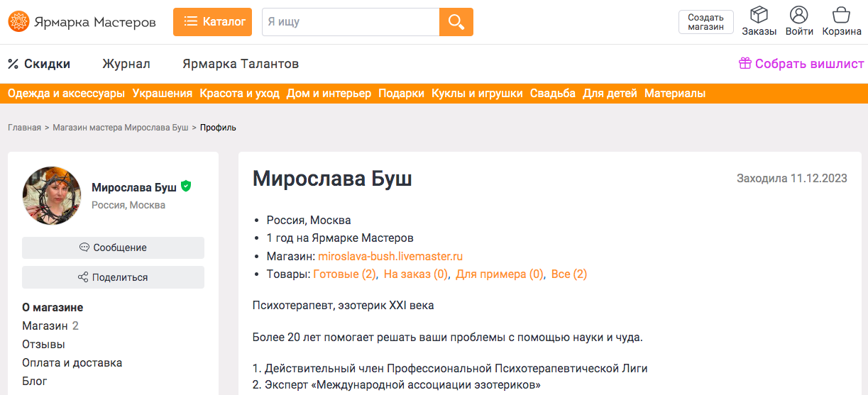The width and height of the screenshot is (868, 395).
Task: Open the Каталог menu button
Action: tap(213, 22)
